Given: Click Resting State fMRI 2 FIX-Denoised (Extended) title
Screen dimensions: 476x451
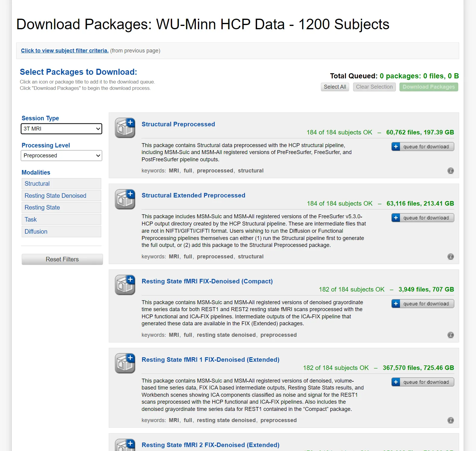Looking at the screenshot, I should click(211, 445).
